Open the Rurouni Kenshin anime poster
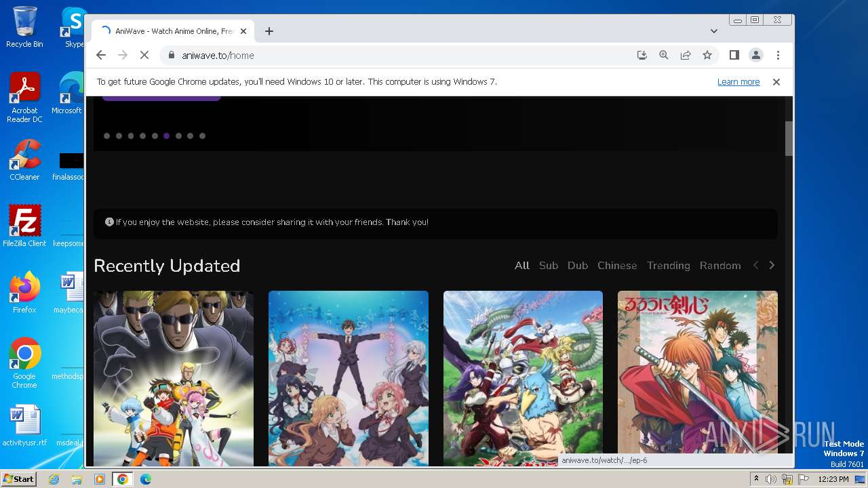Screen dimensions: 868x488 (698, 378)
